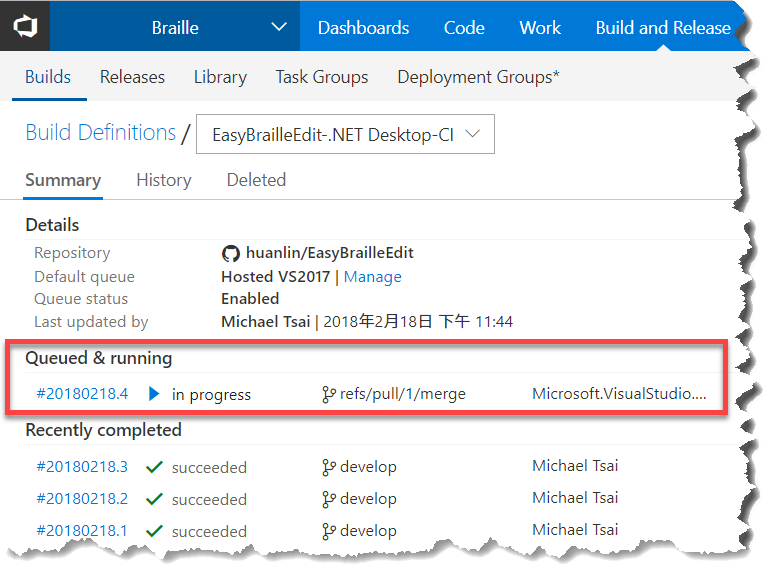Open build #20180218.3
The image size is (763, 567).
(x=82, y=466)
